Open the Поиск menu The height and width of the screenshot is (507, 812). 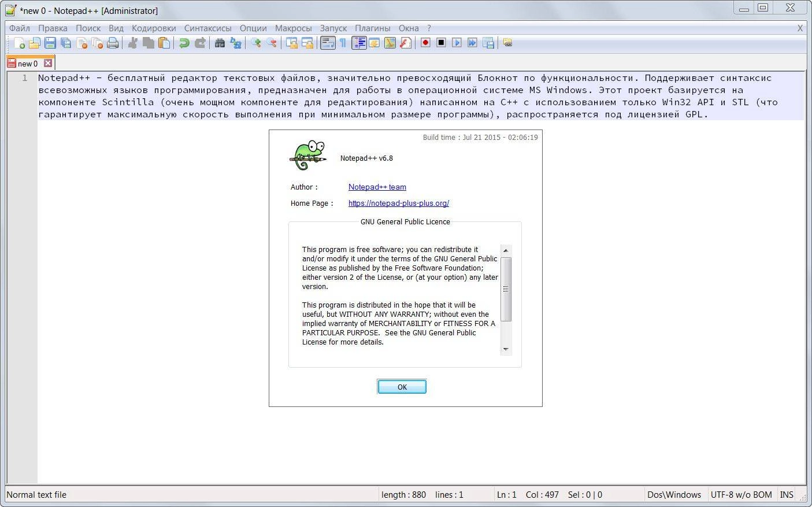pyautogui.click(x=88, y=28)
